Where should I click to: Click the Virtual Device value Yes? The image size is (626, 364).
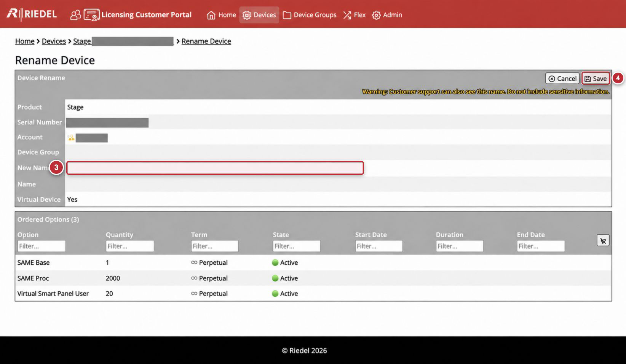click(x=72, y=199)
